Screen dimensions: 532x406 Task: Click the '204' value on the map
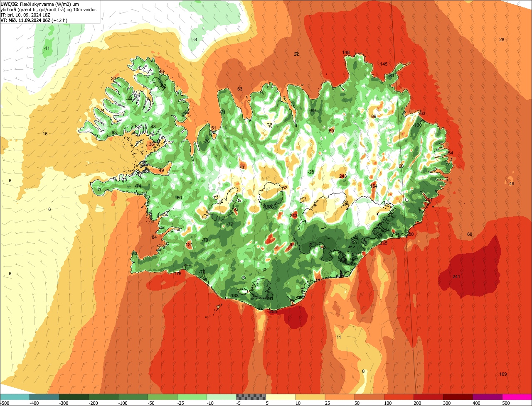coord(292,245)
